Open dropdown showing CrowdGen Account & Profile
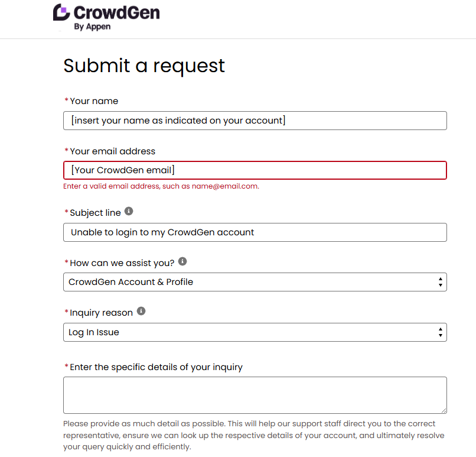The width and height of the screenshot is (476, 457). coord(255,282)
